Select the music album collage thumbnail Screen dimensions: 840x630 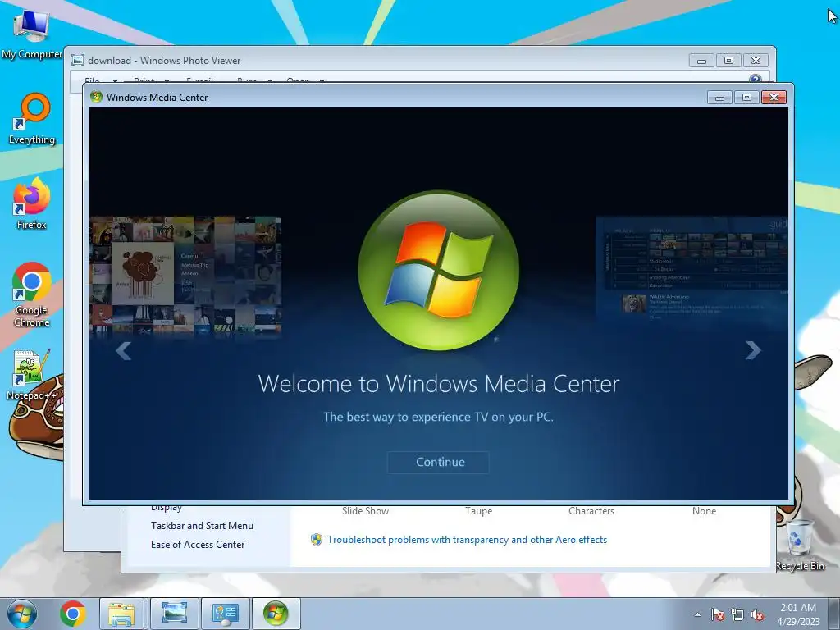coord(185,276)
